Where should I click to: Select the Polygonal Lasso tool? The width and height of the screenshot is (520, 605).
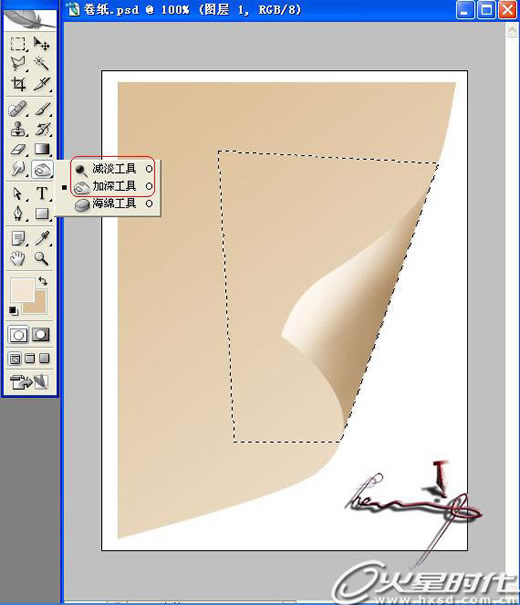point(18,64)
